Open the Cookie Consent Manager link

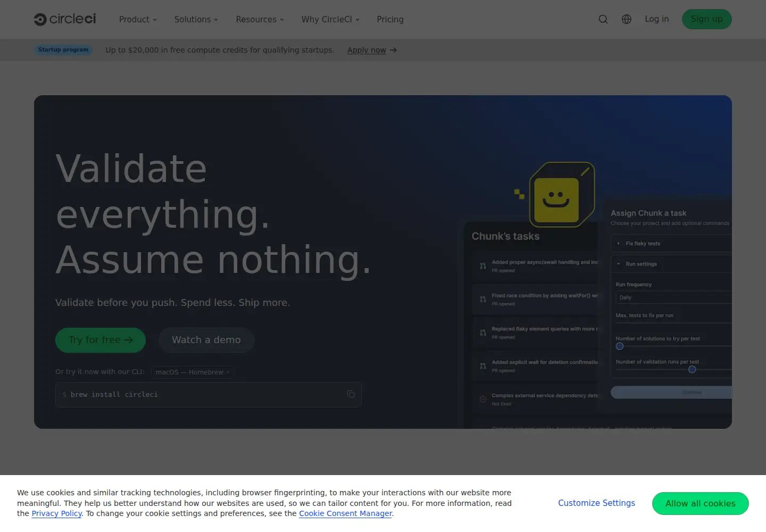345,513
